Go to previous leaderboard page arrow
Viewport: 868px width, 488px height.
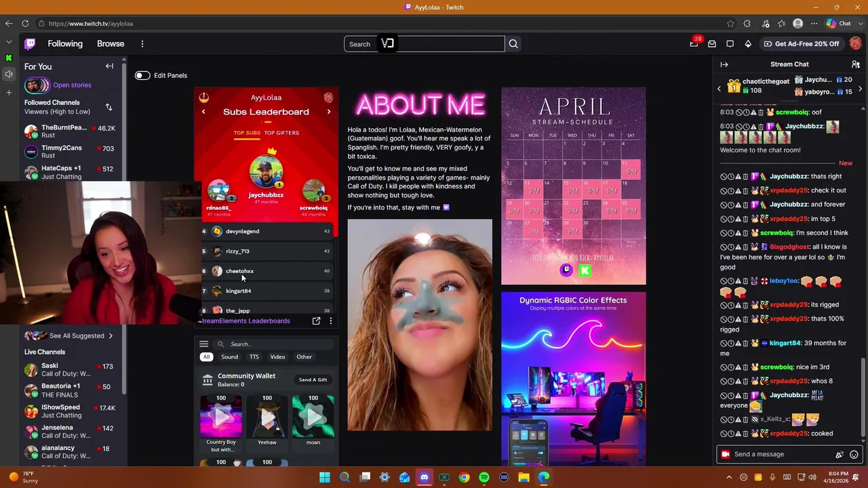pyautogui.click(x=203, y=112)
